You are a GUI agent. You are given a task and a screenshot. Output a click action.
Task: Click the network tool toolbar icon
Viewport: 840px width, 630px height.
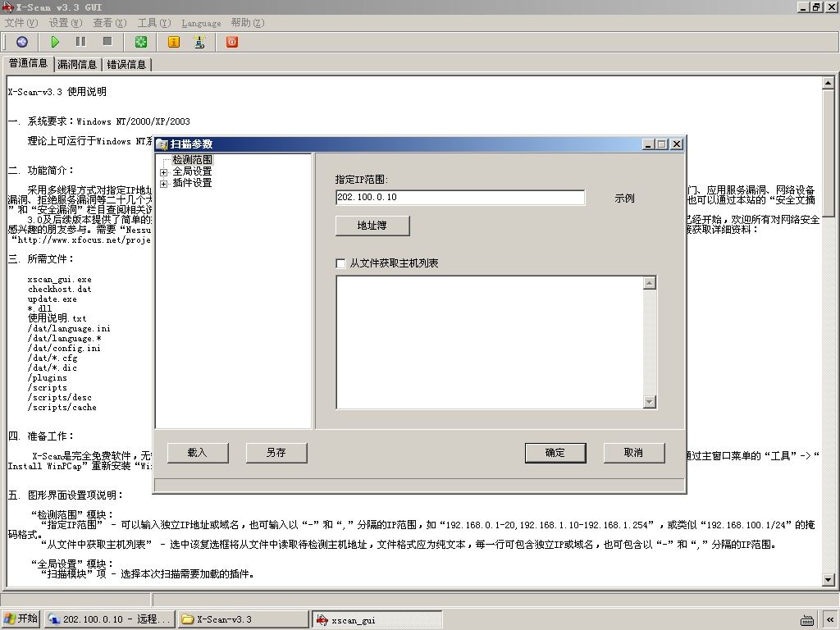coord(199,42)
